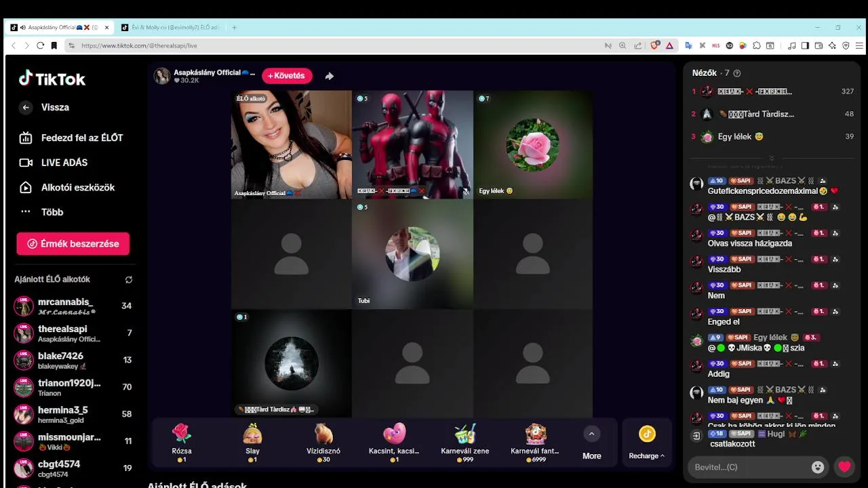Open the top viewer ranked 1

click(772, 91)
